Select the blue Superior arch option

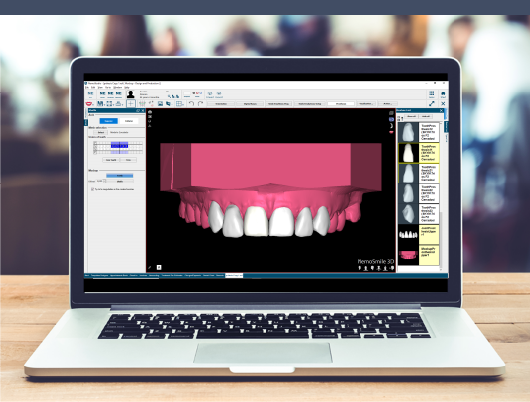[x=109, y=121]
